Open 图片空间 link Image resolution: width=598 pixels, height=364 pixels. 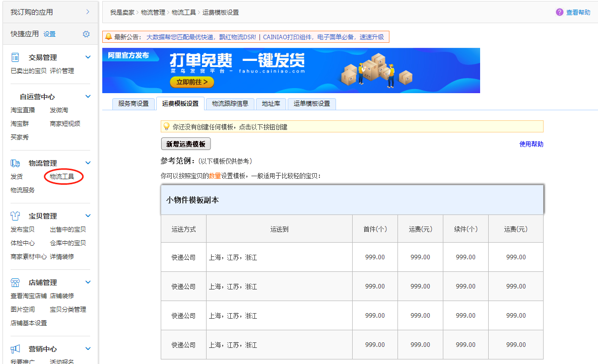pos(23,310)
